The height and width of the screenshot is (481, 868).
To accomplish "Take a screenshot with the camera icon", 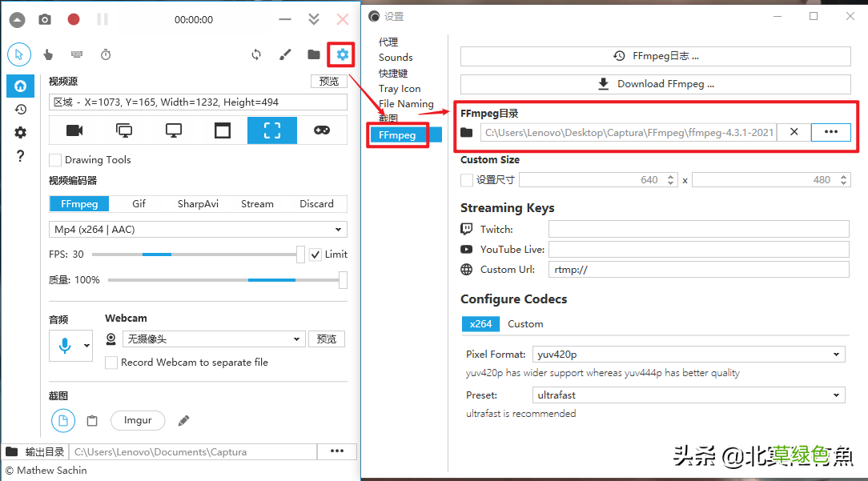I will pos(45,20).
